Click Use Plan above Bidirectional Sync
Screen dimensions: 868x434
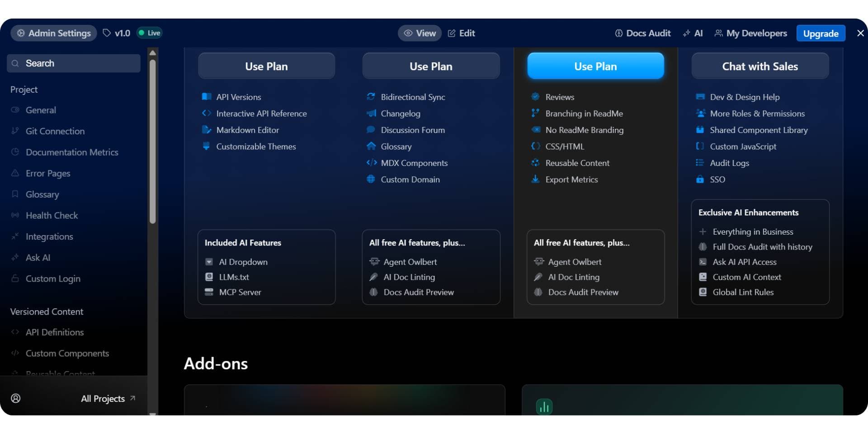tap(431, 66)
